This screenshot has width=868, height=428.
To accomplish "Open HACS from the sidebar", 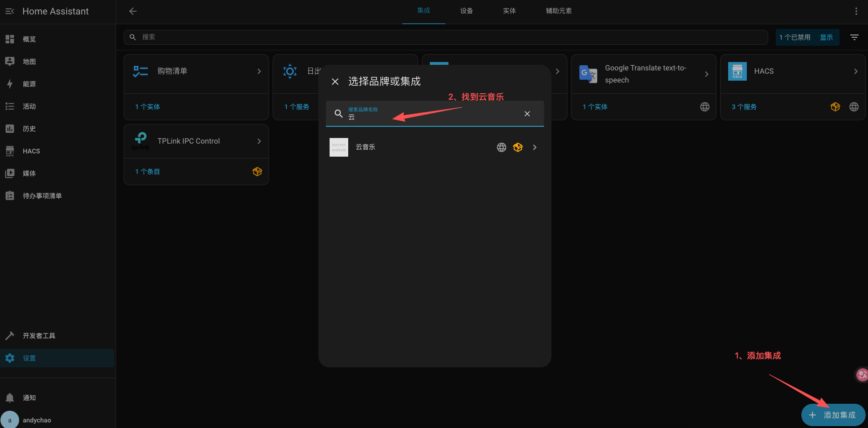I will pyautogui.click(x=31, y=151).
